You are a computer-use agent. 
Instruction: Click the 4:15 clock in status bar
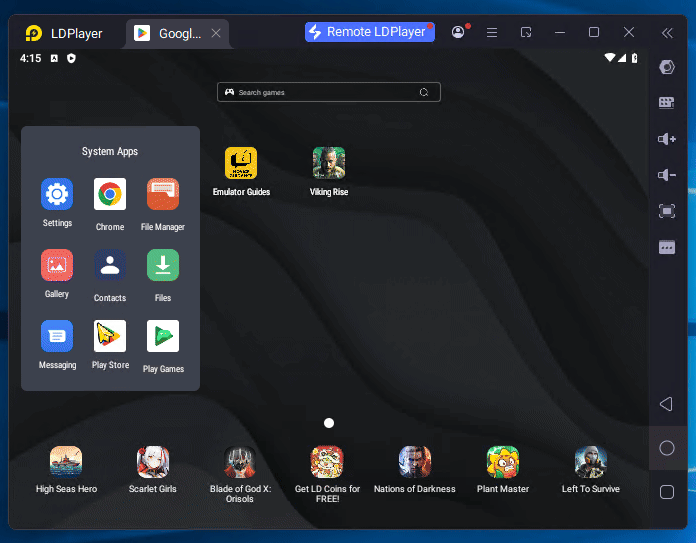(x=30, y=58)
